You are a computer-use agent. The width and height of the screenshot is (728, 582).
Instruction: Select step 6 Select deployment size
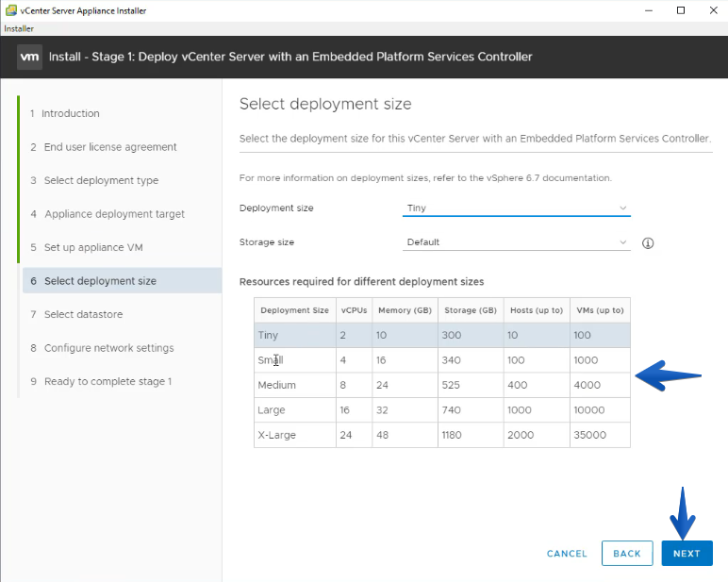click(122, 280)
